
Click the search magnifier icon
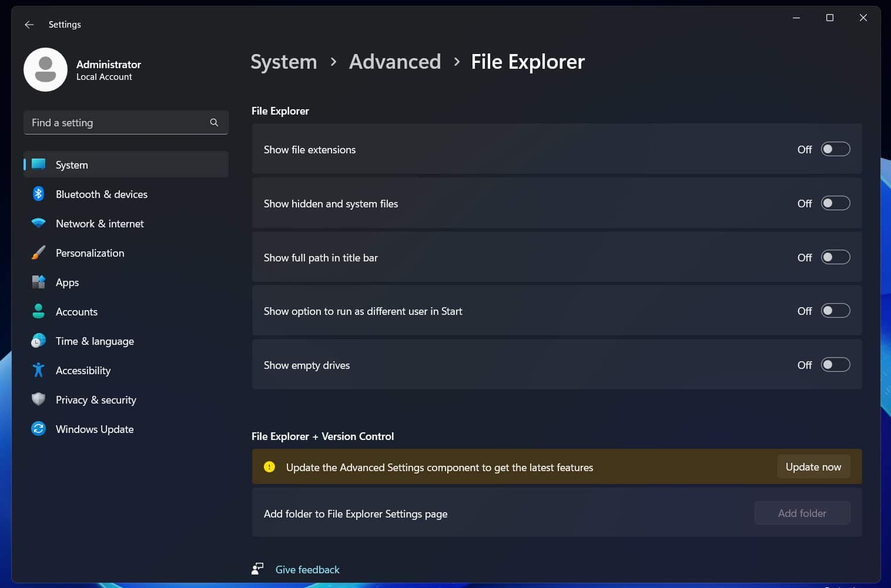coord(214,122)
